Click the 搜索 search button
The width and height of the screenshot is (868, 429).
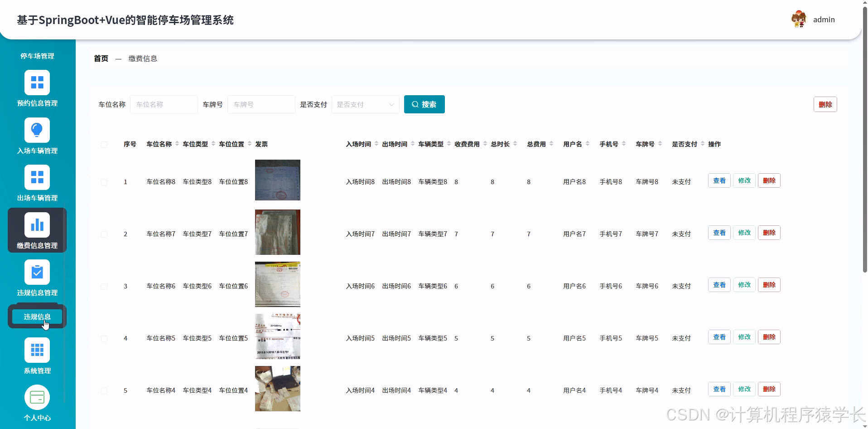tap(424, 104)
